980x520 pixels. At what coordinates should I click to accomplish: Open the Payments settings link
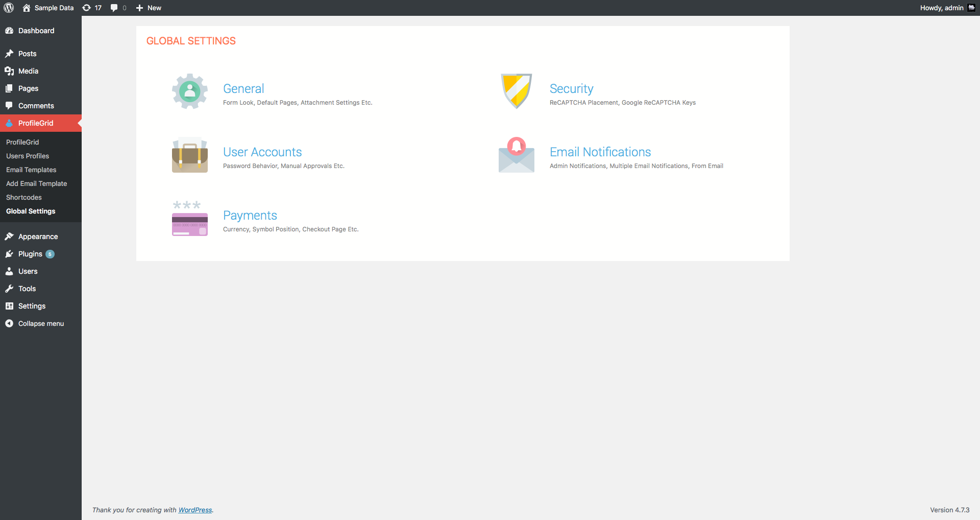click(250, 216)
